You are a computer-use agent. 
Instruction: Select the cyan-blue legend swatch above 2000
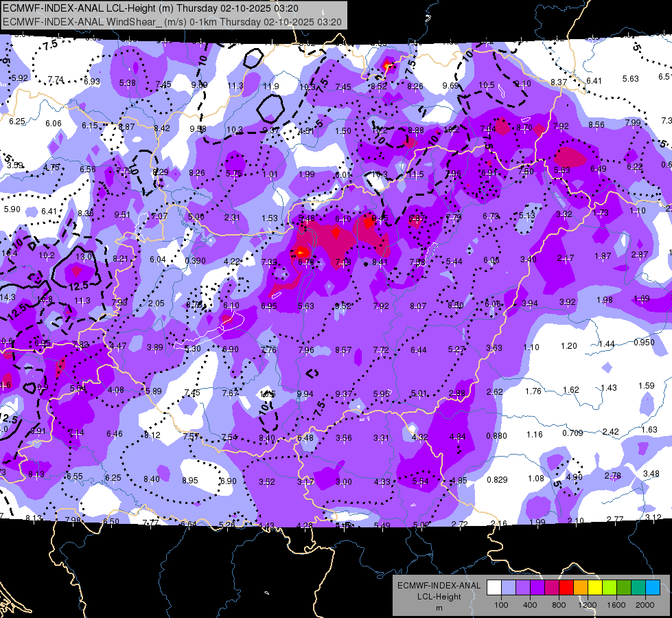(653, 588)
